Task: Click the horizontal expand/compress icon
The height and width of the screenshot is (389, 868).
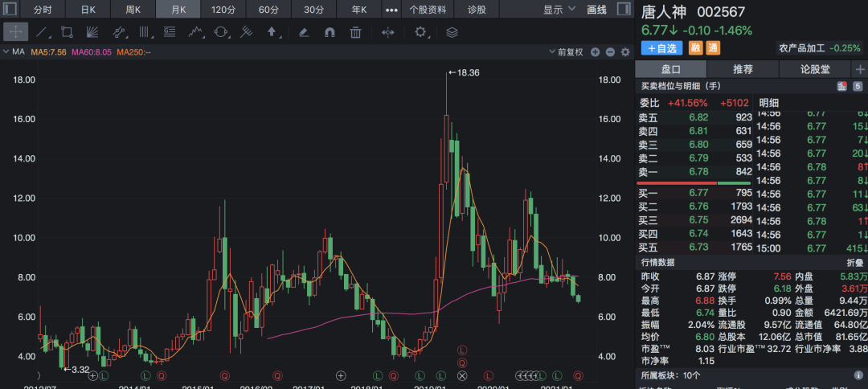Action: [388, 32]
